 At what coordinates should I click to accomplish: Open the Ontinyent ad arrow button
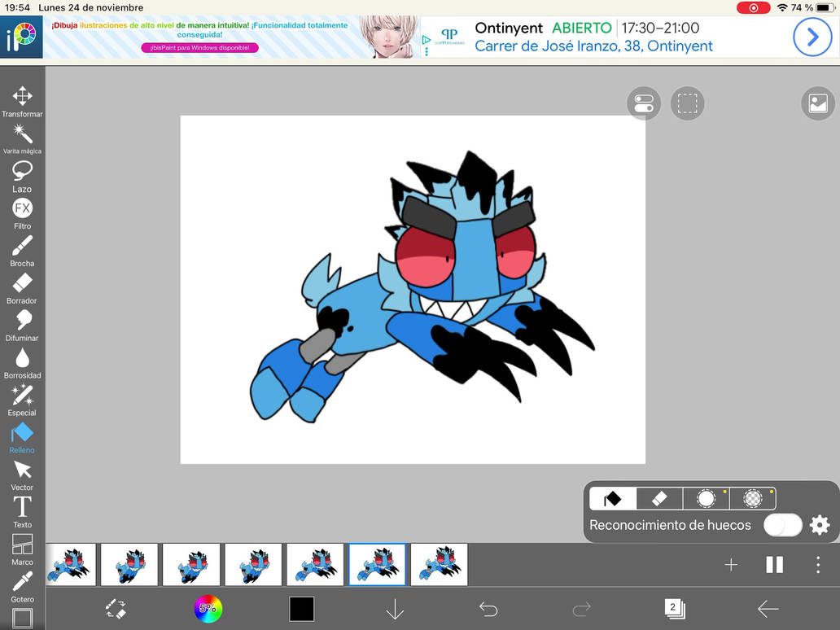812,37
